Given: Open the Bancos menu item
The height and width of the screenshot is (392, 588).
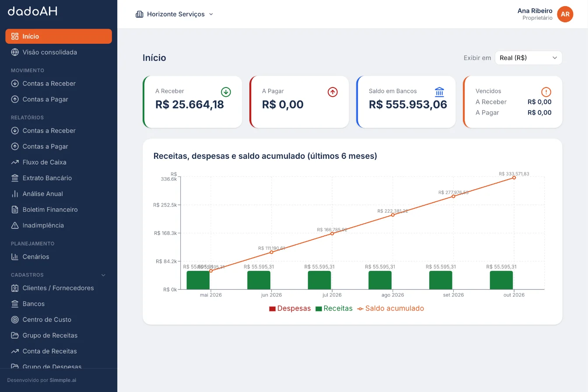Looking at the screenshot, I should (59, 304).
